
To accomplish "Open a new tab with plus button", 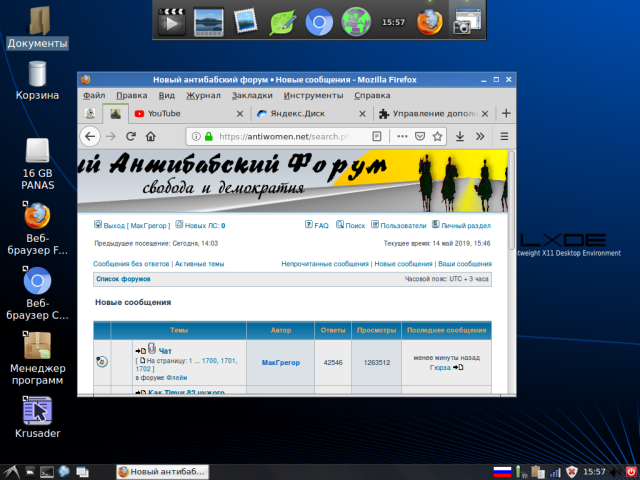I will [x=506, y=113].
